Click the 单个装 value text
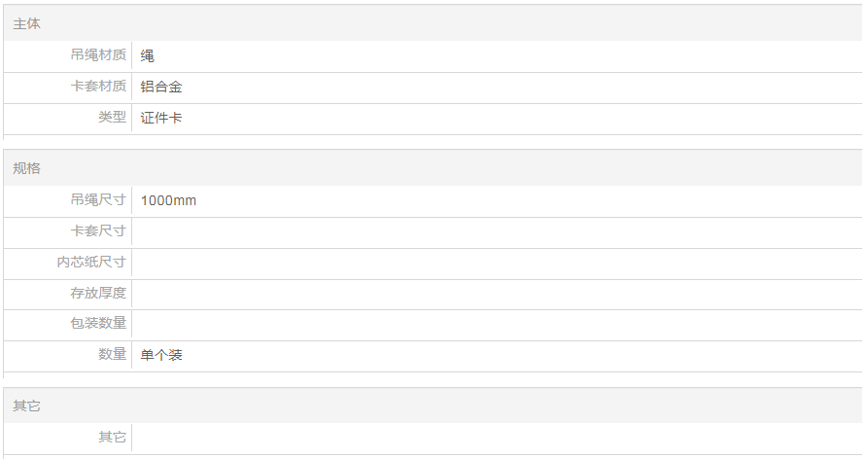 tap(161, 355)
